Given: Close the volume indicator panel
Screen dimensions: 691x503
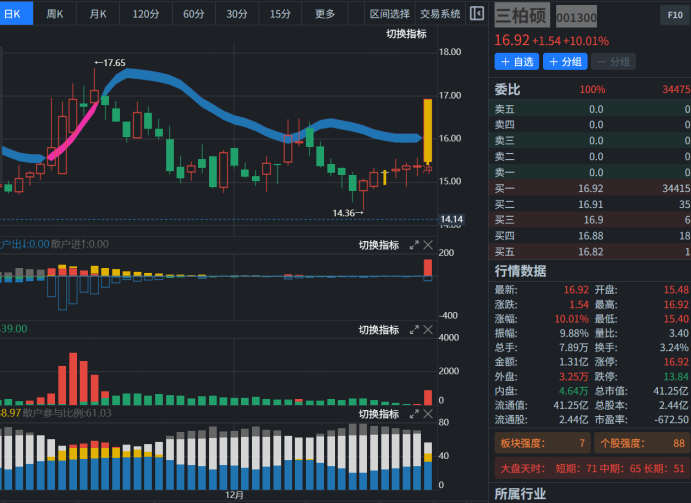Looking at the screenshot, I should coord(428,330).
